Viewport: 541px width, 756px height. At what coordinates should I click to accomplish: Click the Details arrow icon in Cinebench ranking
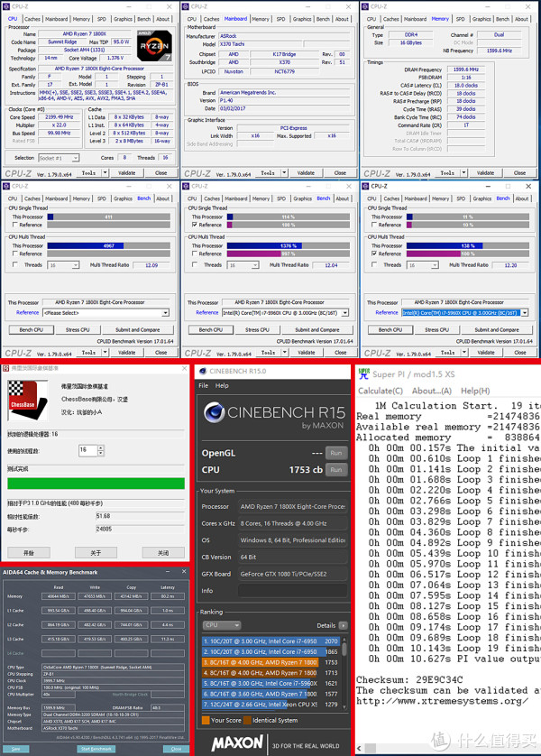click(343, 625)
